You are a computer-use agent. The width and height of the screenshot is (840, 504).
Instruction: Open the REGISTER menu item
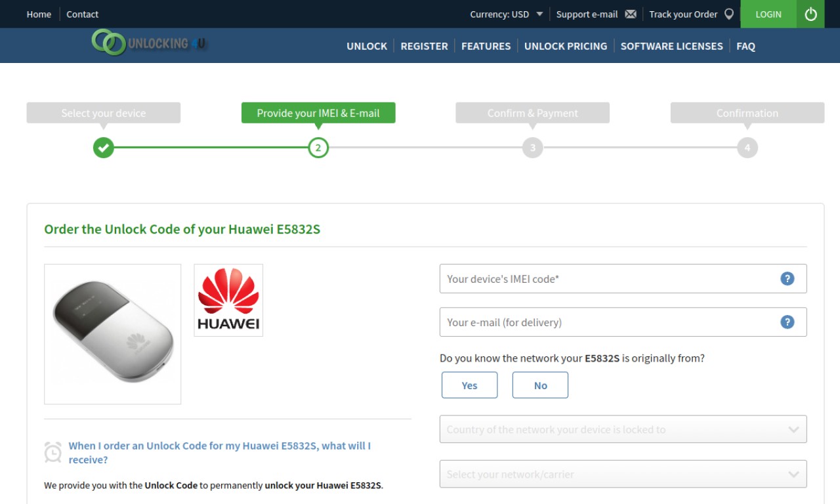point(424,46)
